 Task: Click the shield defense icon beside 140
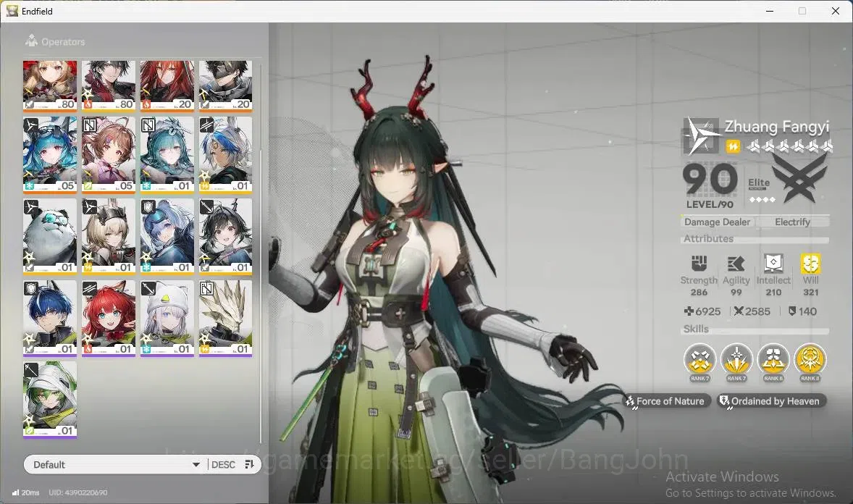[x=792, y=311]
